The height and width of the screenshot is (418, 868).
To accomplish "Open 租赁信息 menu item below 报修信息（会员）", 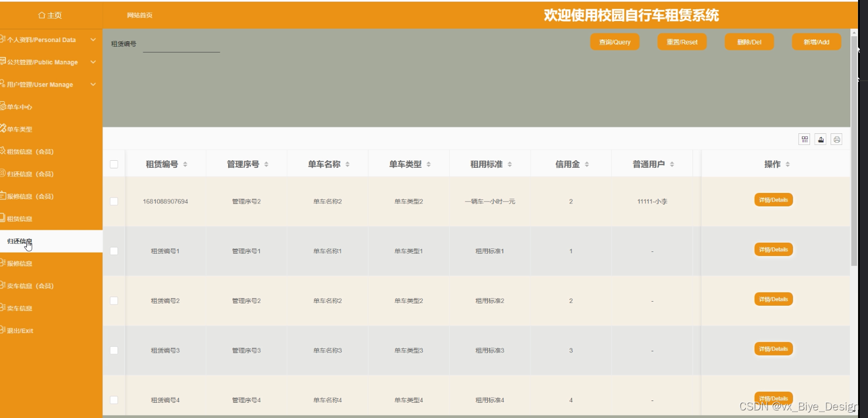I will tap(51, 219).
